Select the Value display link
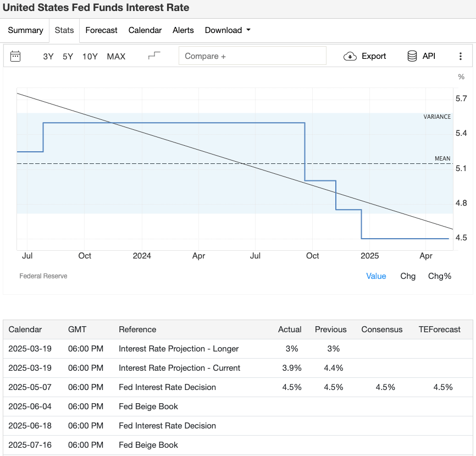This screenshot has height=456, width=476. point(376,276)
